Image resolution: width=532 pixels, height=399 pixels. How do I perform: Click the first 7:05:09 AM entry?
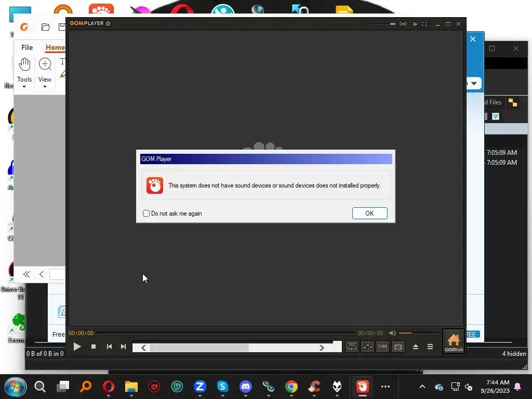pos(502,153)
